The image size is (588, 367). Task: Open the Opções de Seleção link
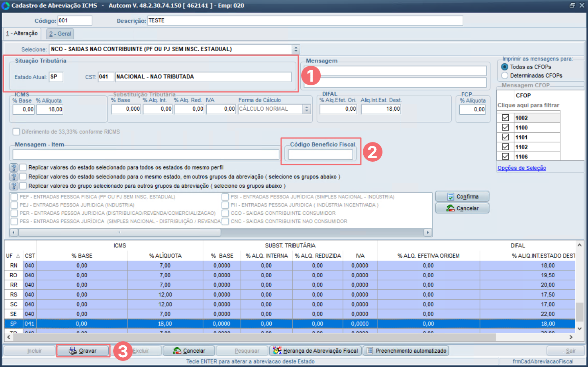(x=521, y=168)
